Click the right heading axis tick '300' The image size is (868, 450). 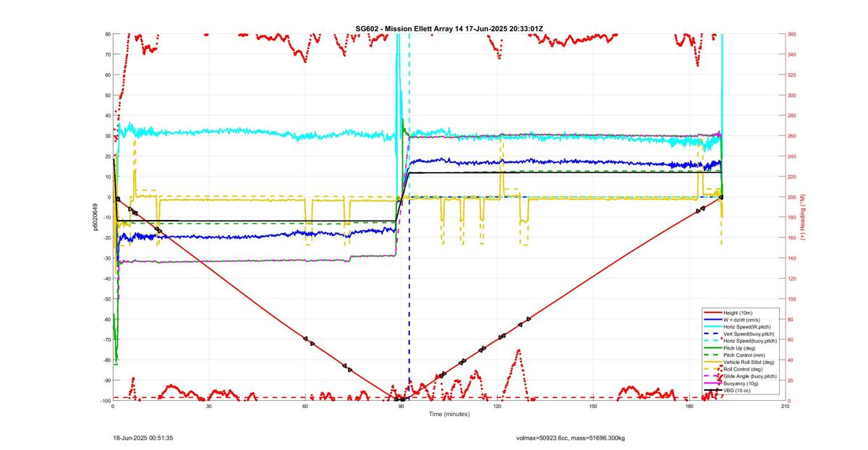(792, 95)
